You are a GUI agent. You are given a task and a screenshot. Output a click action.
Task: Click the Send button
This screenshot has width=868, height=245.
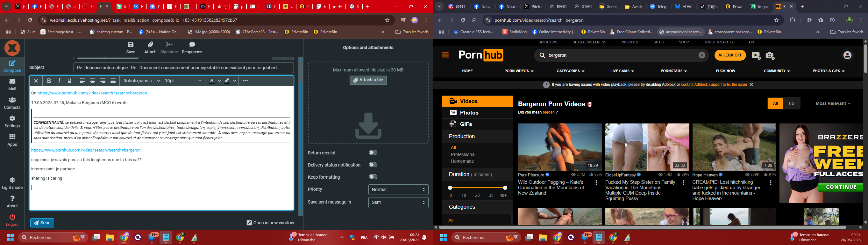[x=42, y=223]
